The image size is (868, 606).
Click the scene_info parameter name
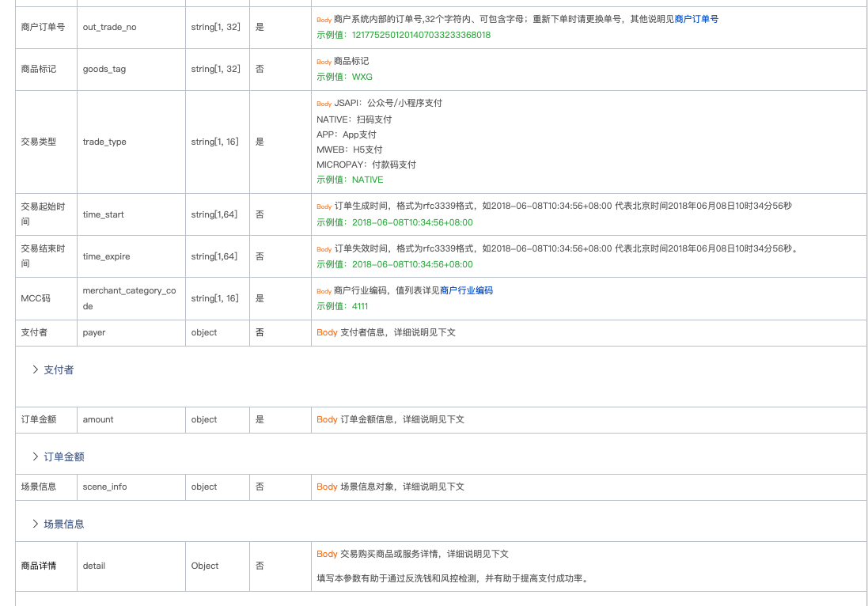(104, 487)
